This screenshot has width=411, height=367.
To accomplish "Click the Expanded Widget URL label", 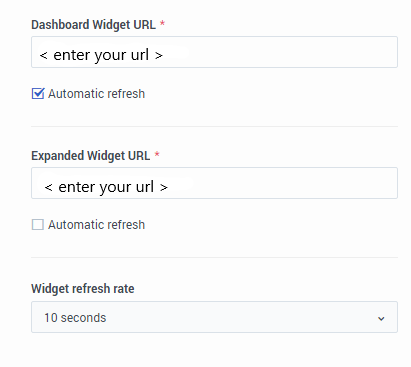I will (x=91, y=156).
